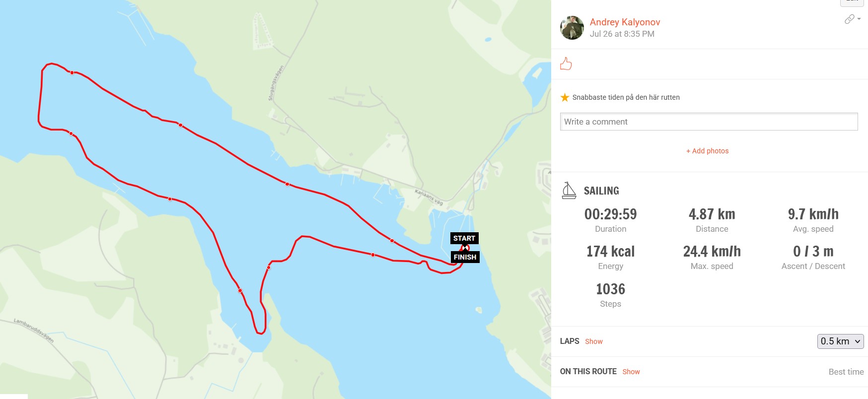Click the FINISH marker on the map
Viewport: 868px width, 399px height.
coord(465,257)
